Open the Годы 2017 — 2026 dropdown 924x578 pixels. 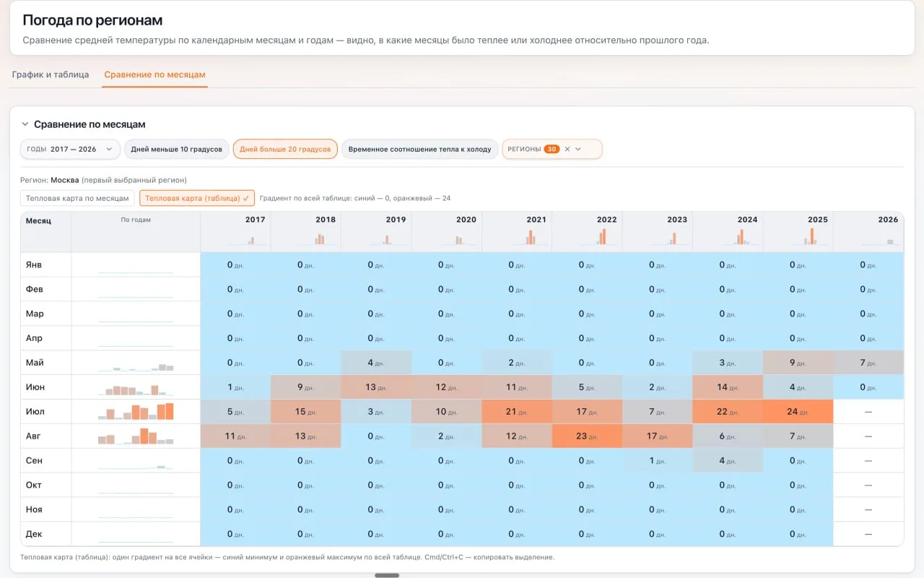[70, 149]
